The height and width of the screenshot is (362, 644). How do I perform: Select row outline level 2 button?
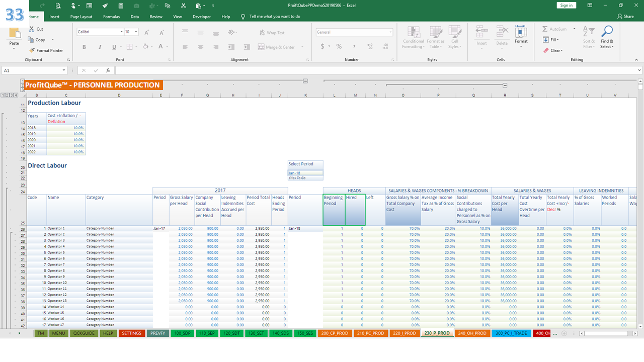[x=7, y=95]
